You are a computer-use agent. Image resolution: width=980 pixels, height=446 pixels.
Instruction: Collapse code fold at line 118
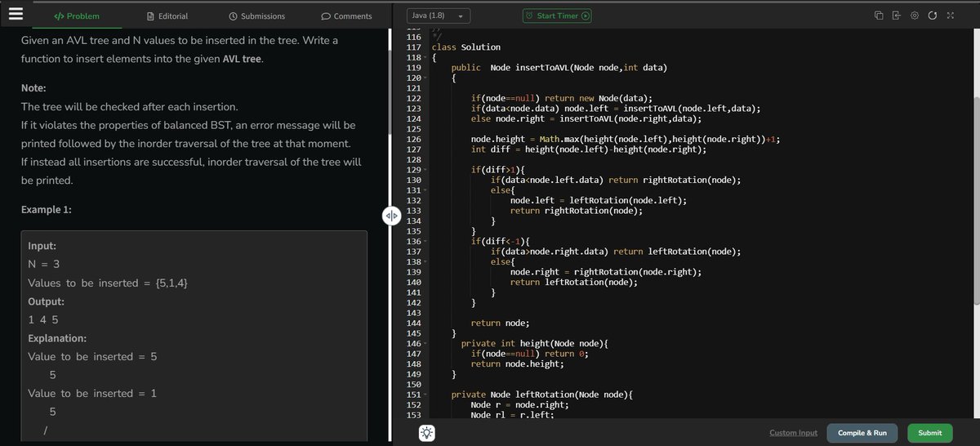pyautogui.click(x=427, y=57)
